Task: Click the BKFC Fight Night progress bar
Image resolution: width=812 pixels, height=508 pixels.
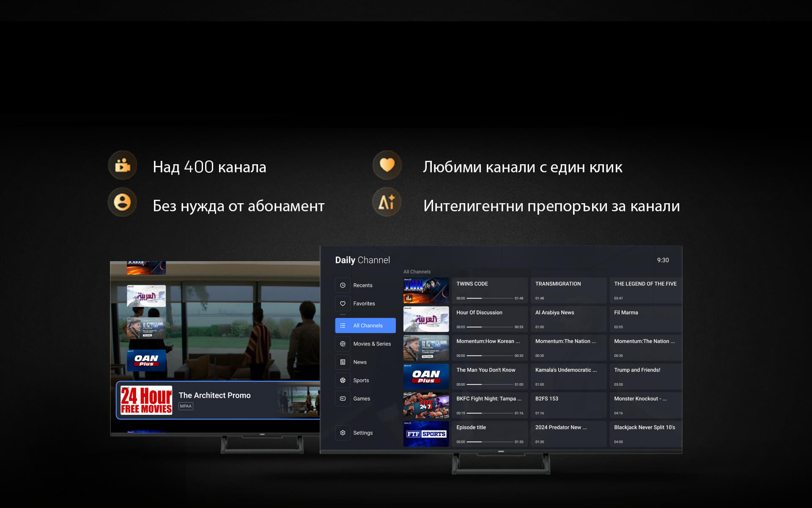Action: pyautogui.click(x=490, y=413)
